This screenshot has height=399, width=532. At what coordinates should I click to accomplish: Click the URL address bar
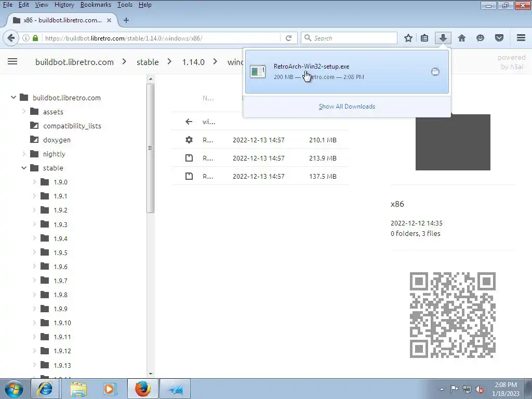[161, 38]
